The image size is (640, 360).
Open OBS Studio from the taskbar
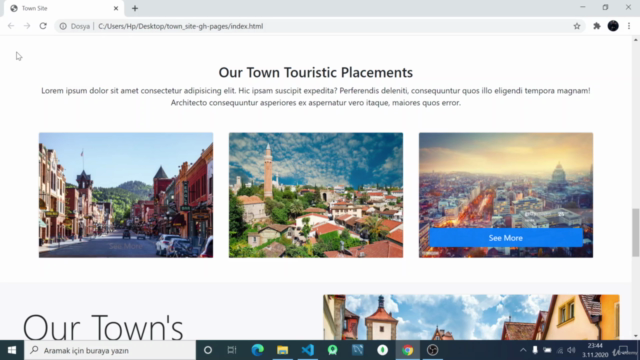(x=433, y=350)
